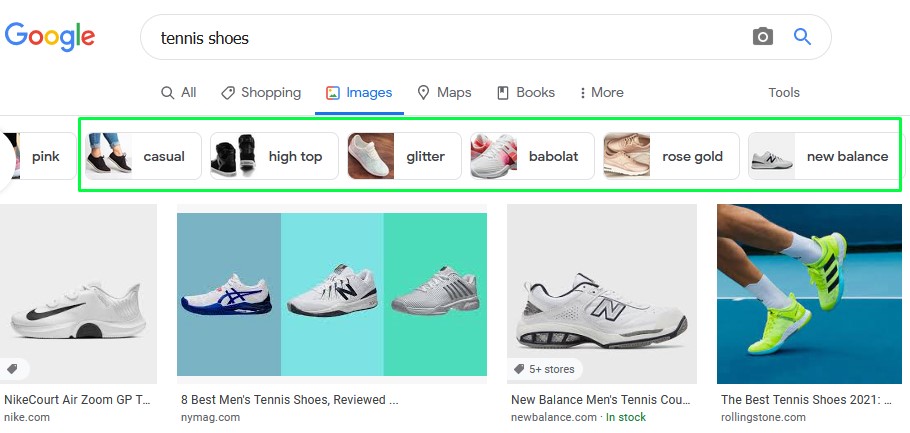Click the product tag icon on Nike shoe
Viewport: 910px width, 433px height.
12,369
